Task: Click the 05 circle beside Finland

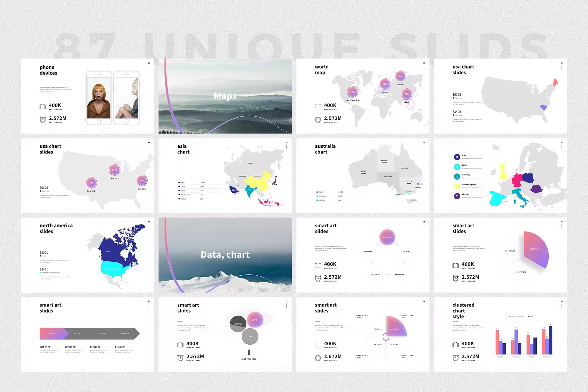Action: coord(457,196)
